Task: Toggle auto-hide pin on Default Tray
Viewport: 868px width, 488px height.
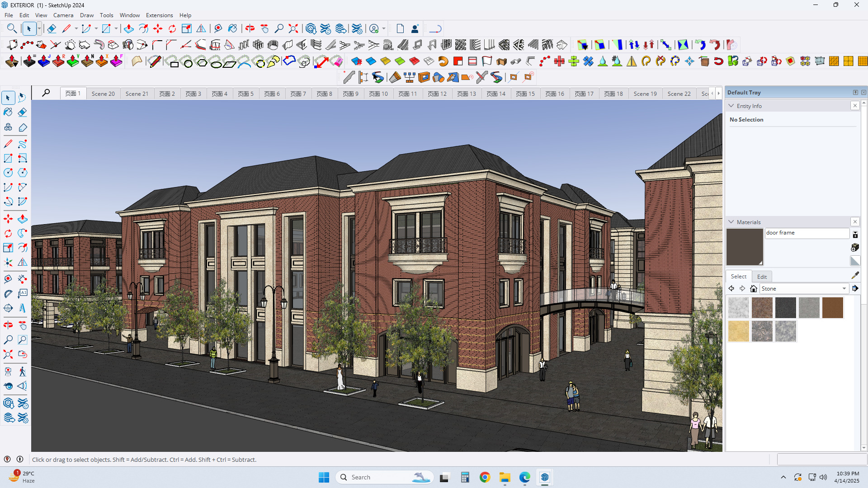Action: (855, 92)
